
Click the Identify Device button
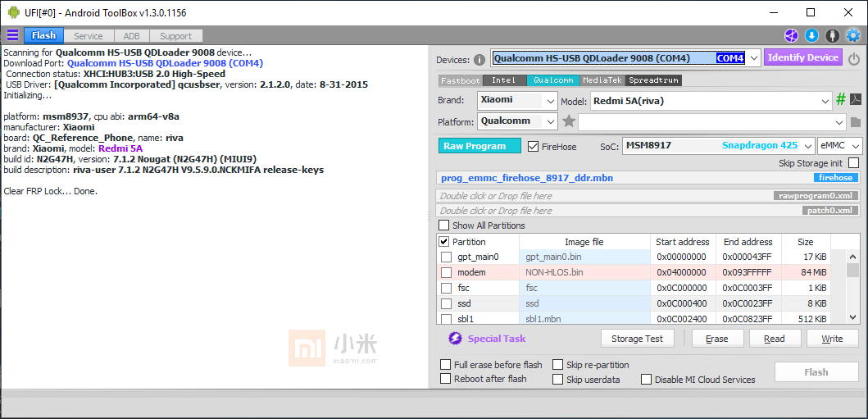click(803, 57)
